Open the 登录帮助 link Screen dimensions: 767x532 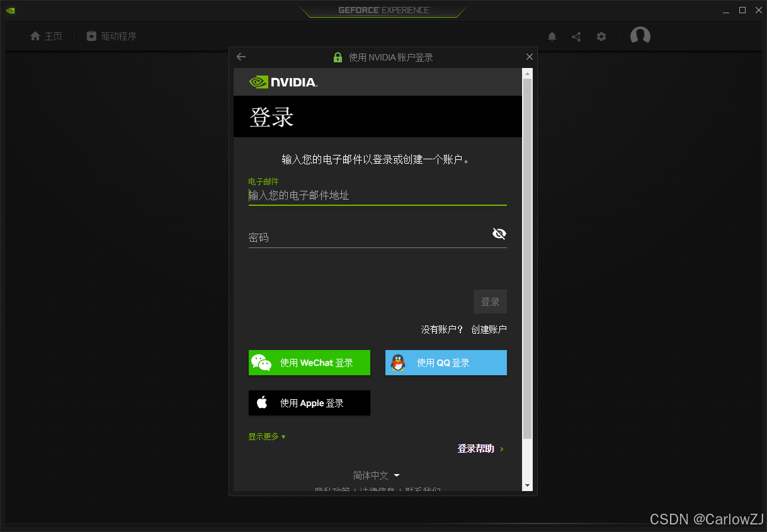(480, 449)
